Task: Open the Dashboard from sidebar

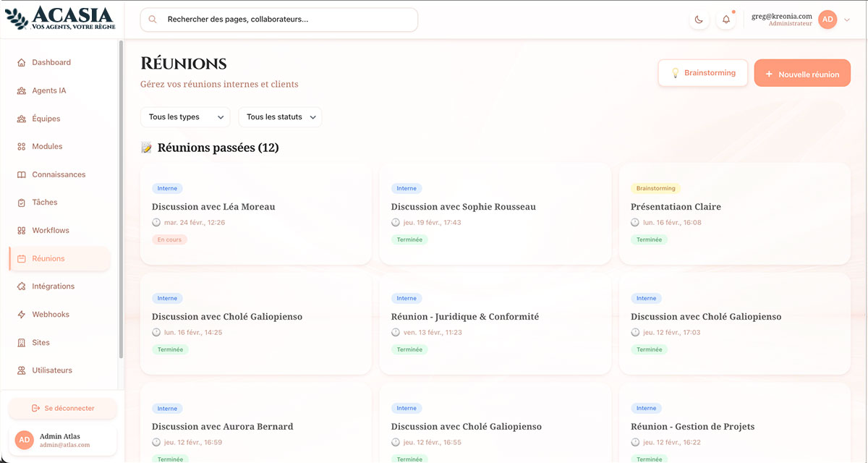Action: click(51, 62)
